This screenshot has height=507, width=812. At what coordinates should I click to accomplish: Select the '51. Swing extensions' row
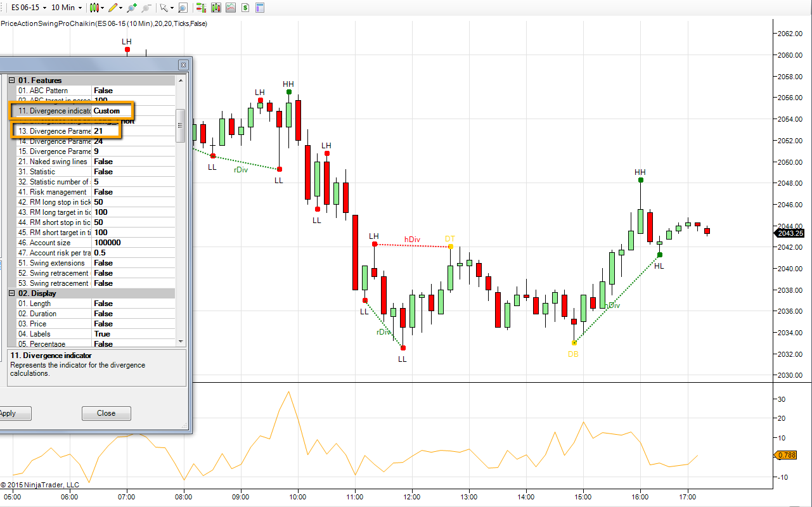tap(95, 263)
